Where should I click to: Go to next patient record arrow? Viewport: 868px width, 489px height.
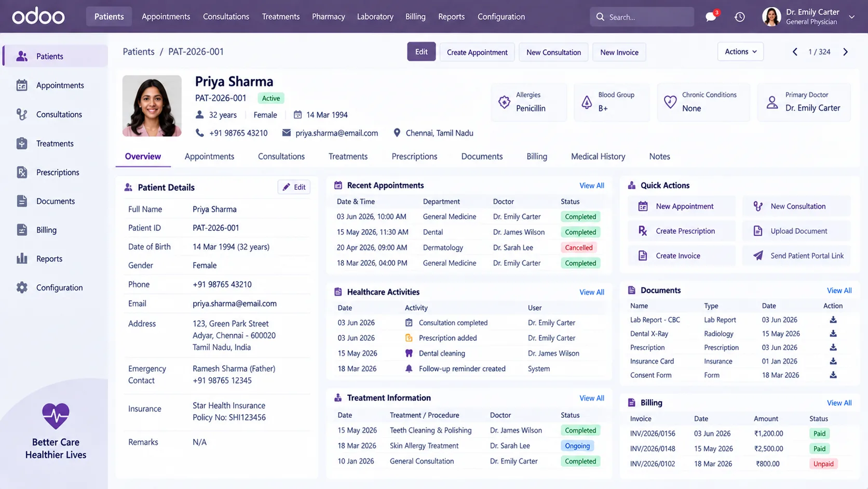point(846,52)
